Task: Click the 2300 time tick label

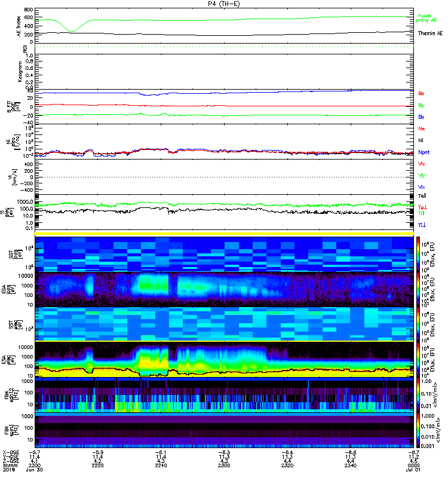Action: click(224, 465)
